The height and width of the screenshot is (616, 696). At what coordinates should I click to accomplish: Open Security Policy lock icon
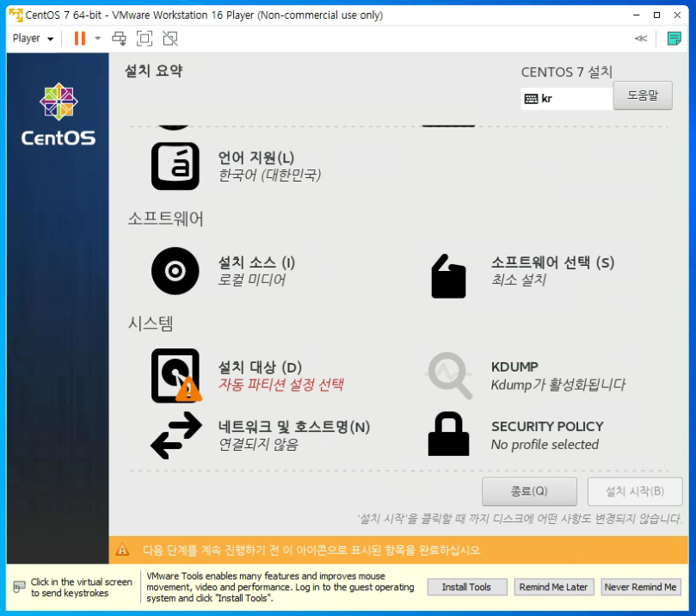pyautogui.click(x=449, y=434)
